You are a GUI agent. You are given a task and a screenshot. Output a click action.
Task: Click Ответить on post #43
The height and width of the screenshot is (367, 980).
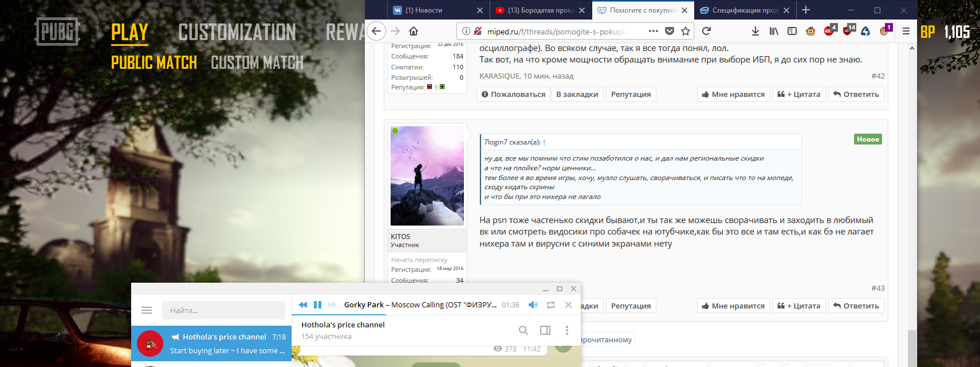click(856, 306)
